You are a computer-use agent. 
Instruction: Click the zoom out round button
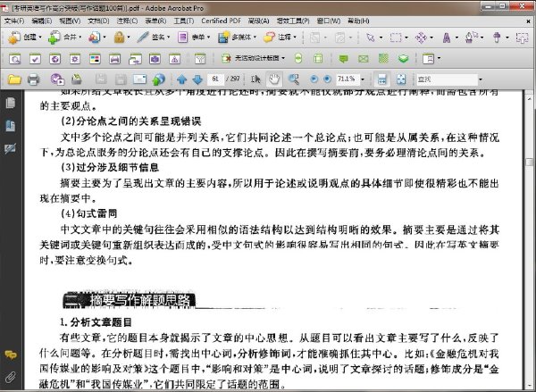(314, 79)
